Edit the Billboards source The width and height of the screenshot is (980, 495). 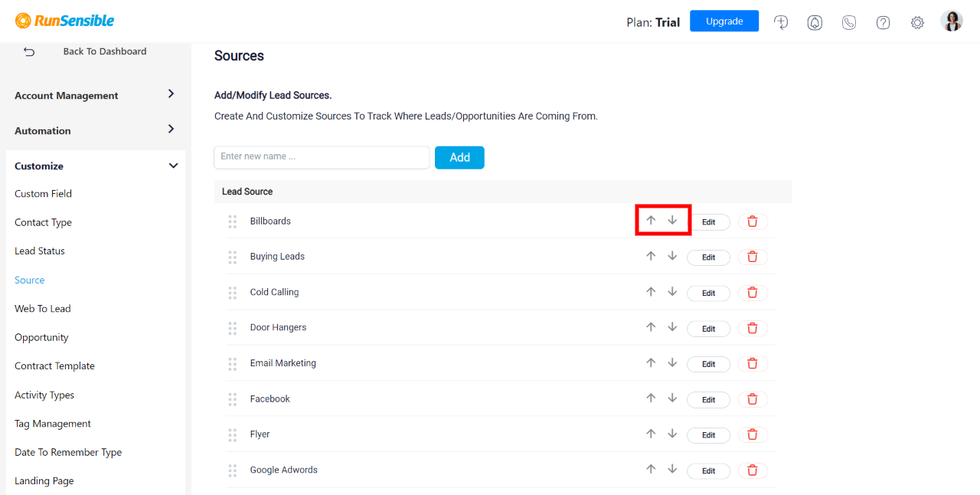pos(708,222)
